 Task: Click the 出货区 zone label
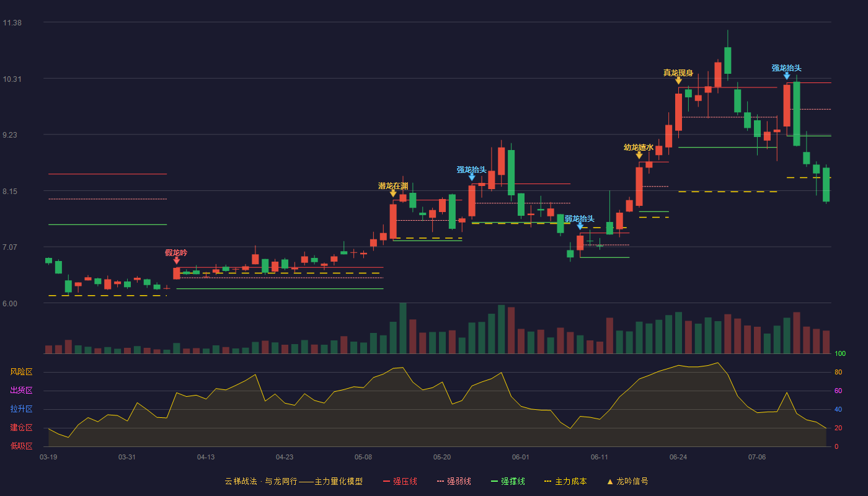click(21, 391)
